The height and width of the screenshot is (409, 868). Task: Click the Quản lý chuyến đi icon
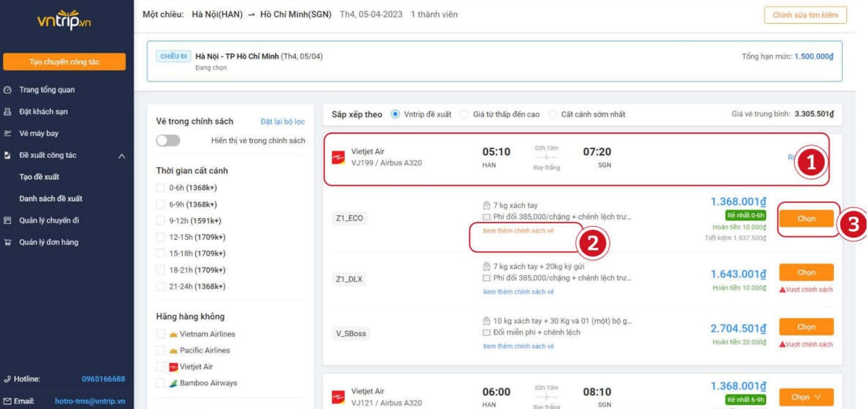point(8,220)
